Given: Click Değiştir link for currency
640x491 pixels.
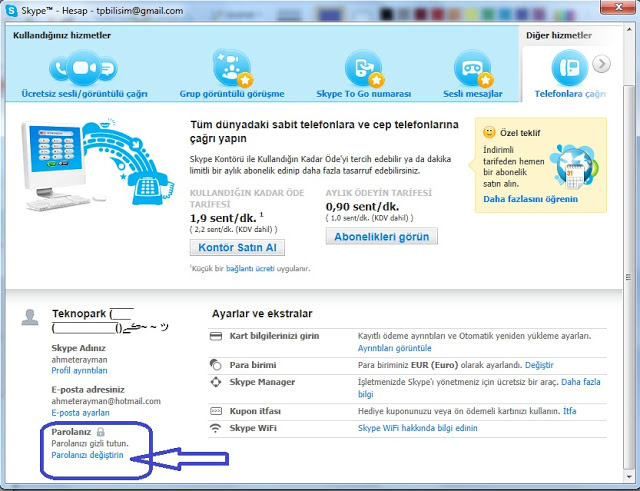Looking at the screenshot, I should (x=539, y=365).
